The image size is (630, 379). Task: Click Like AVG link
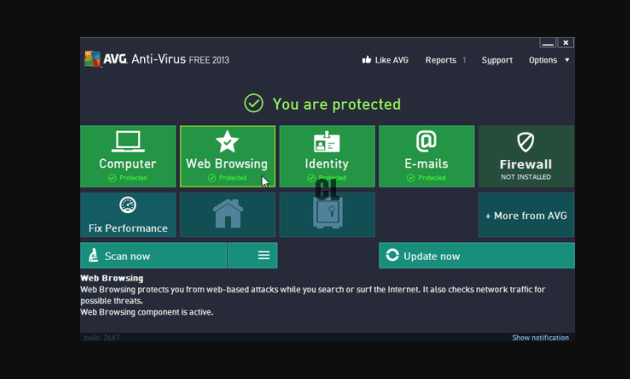[x=391, y=60]
